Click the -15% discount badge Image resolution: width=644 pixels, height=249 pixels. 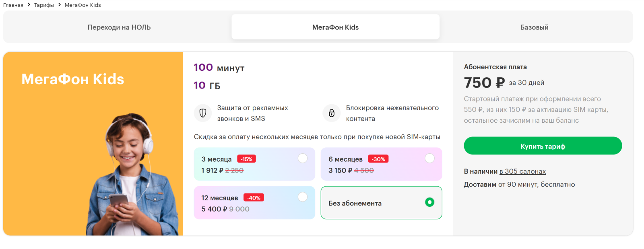[246, 159]
